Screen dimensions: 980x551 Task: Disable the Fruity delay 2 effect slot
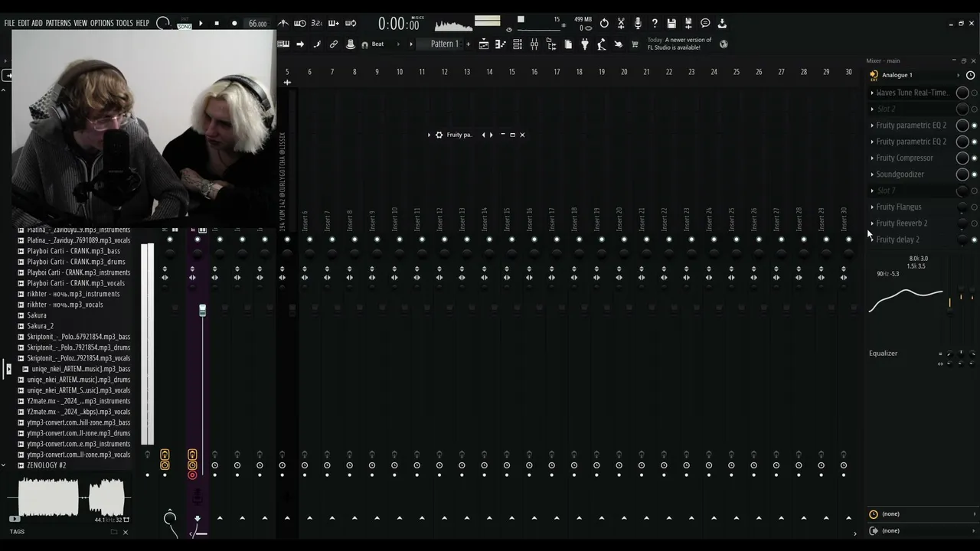tap(975, 240)
